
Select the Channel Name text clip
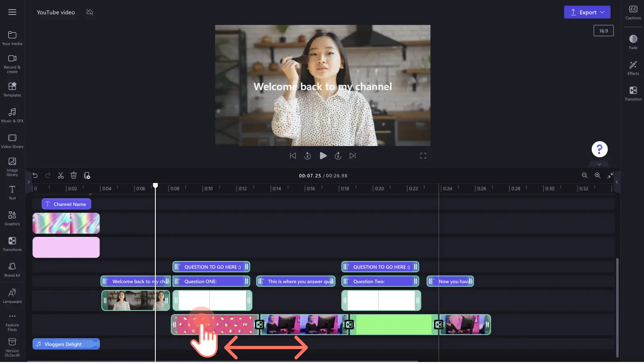pyautogui.click(x=66, y=204)
